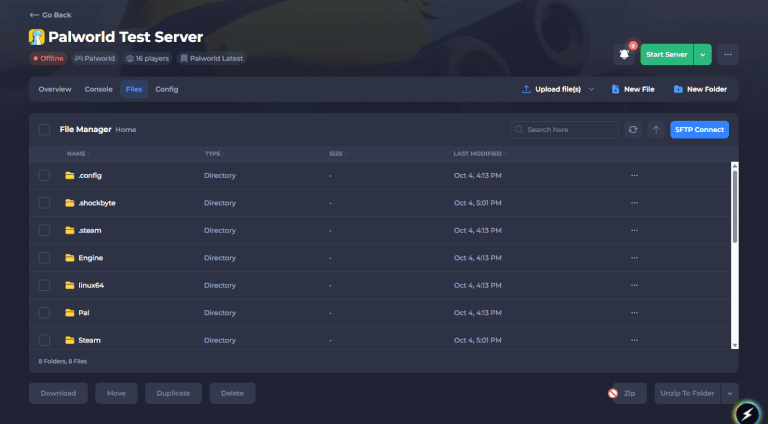
Task: Open the .steam folder icon
Action: [70, 230]
